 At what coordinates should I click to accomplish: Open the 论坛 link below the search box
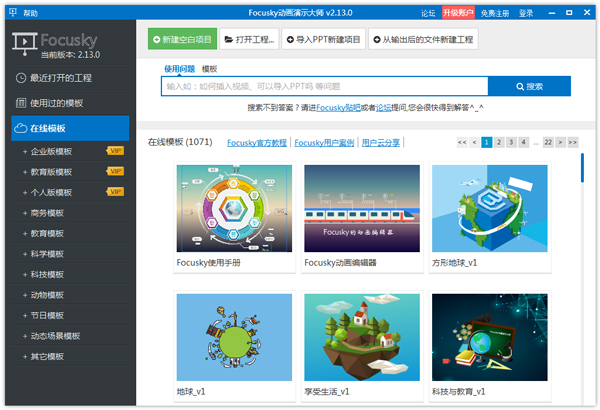(383, 108)
